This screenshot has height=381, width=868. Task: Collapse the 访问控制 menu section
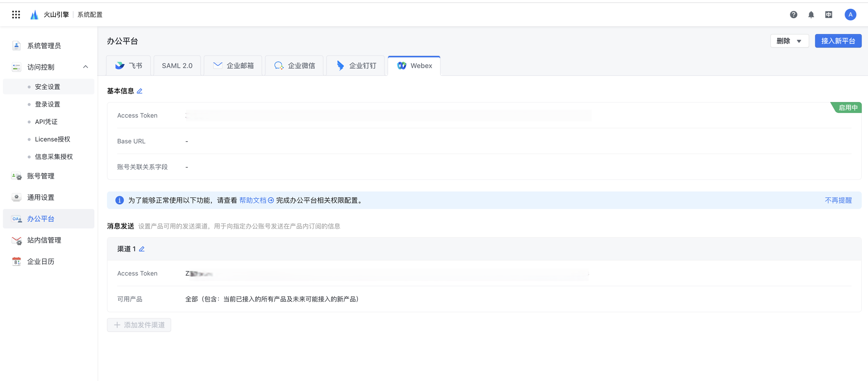point(85,67)
